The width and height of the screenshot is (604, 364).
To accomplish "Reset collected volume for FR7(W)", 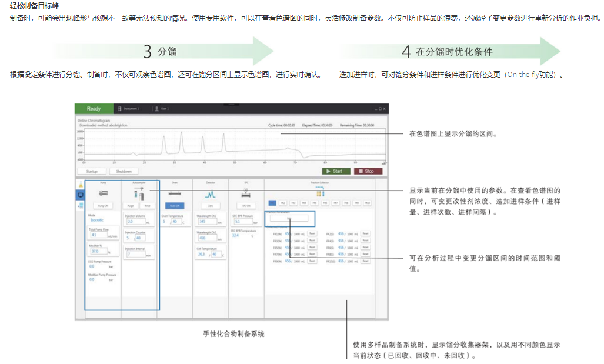I will pyautogui.click(x=312, y=254).
